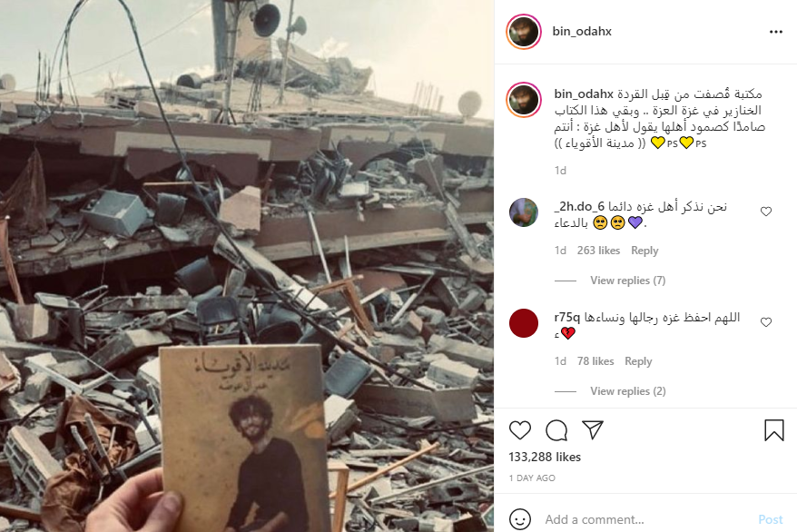View the 133,288 likes list
Viewport: 797px width, 532px height.
[545, 458]
